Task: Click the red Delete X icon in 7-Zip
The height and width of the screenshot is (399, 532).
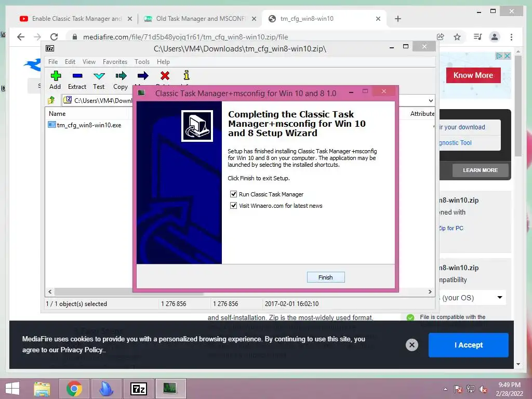Action: (x=165, y=76)
